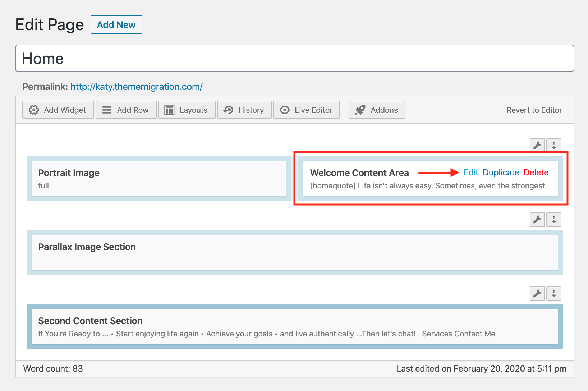
Task: Open the Live Editor eye icon
Action: [x=284, y=110]
